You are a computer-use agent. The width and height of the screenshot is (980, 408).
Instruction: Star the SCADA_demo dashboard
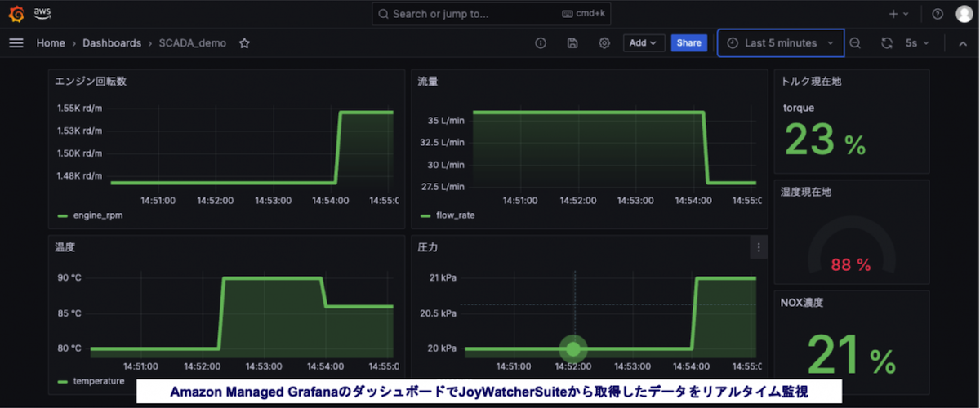tap(244, 43)
